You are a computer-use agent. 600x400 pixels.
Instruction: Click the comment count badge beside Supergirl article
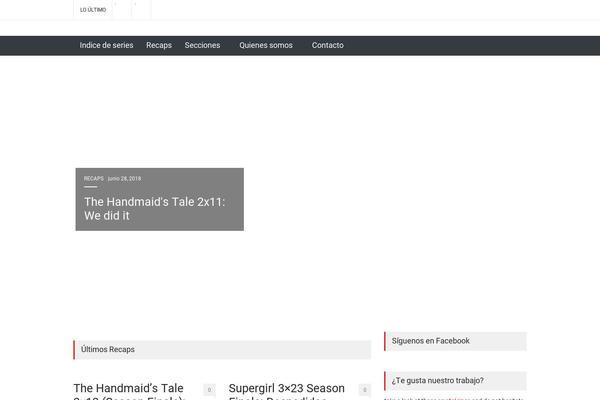pos(365,390)
